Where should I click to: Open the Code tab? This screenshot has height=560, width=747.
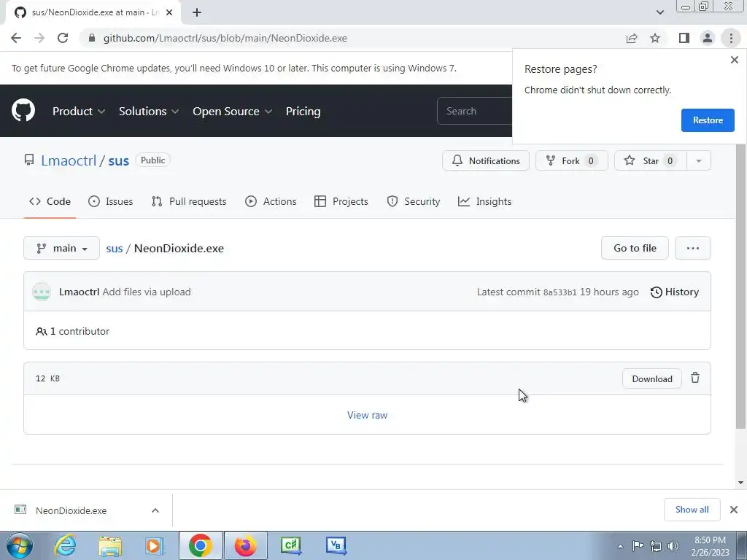(50, 201)
